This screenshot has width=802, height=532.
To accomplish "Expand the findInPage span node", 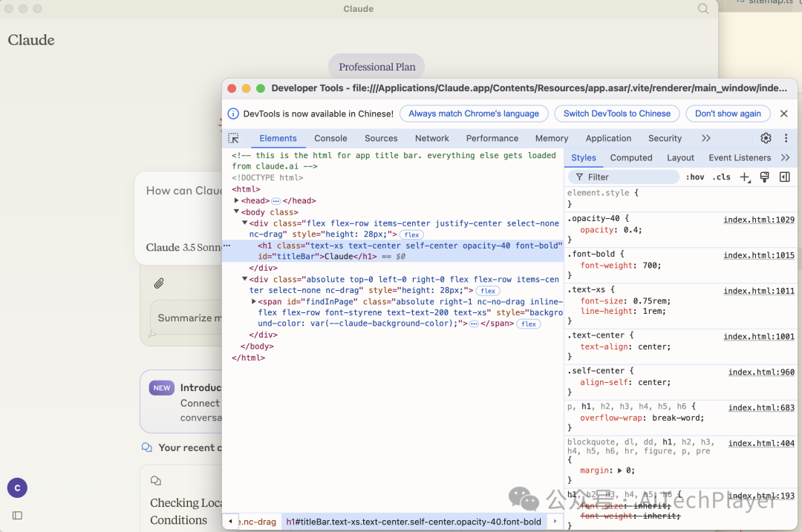I will click(x=254, y=301).
